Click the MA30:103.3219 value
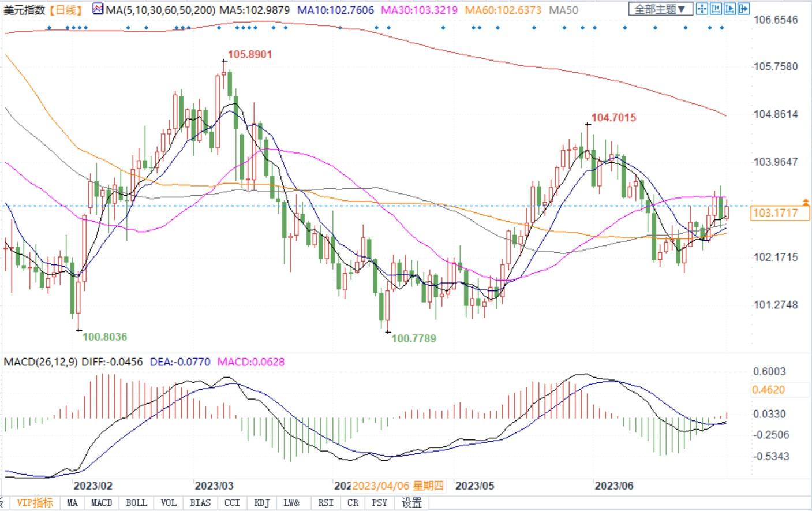The width and height of the screenshot is (812, 511). tap(420, 10)
